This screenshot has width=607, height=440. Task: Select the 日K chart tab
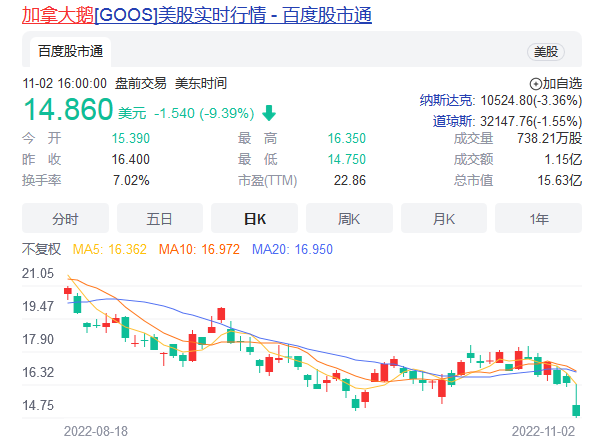pos(254,219)
